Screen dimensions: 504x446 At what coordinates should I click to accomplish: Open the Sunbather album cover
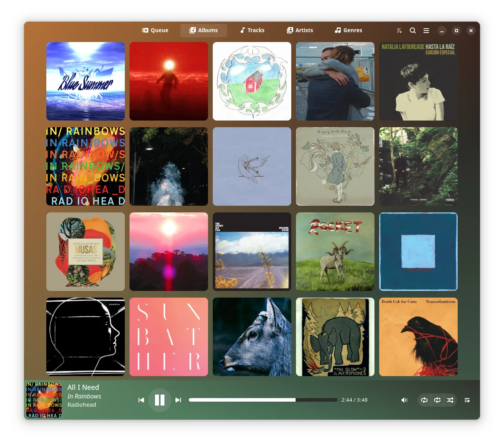tap(169, 337)
